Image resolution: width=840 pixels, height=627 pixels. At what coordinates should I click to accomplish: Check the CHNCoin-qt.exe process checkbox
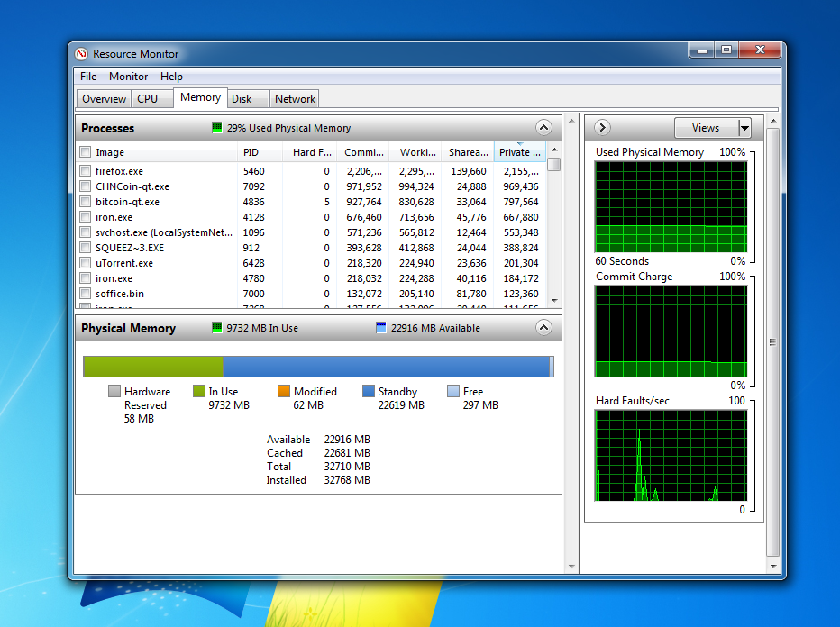point(85,186)
